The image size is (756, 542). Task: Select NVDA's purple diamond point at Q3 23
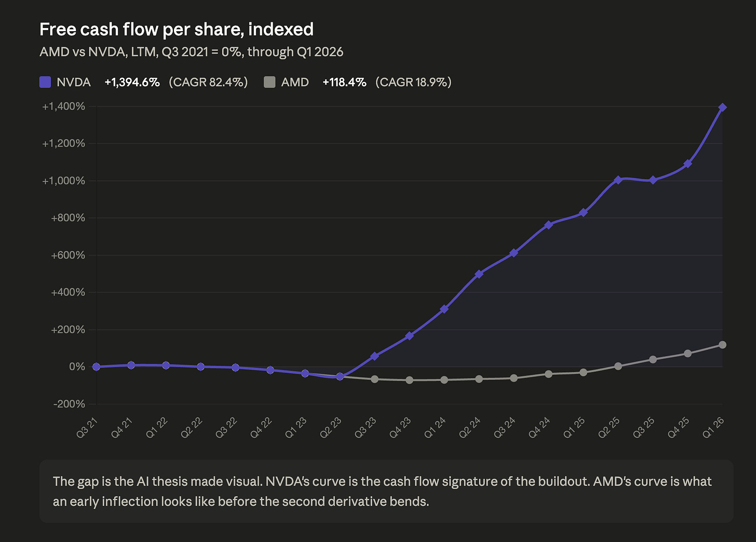(375, 356)
